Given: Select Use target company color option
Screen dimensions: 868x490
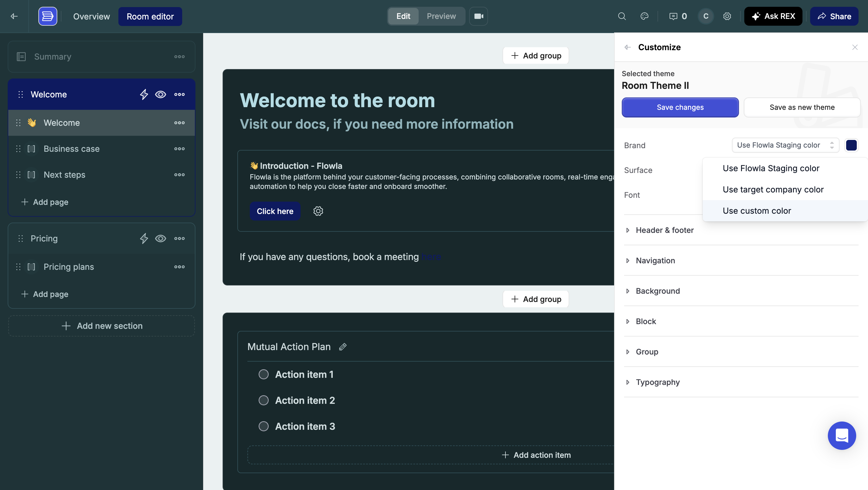Looking at the screenshot, I should (x=785, y=190).
